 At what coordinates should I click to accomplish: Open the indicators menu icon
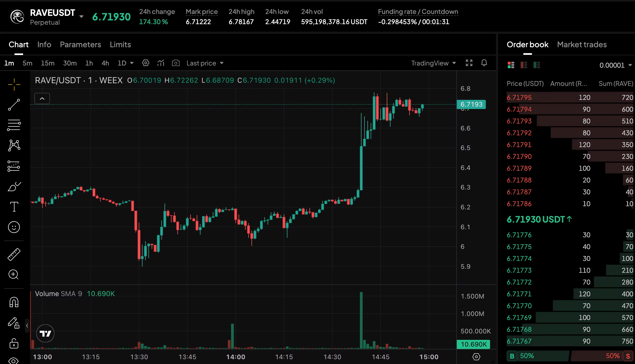pyautogui.click(x=161, y=63)
